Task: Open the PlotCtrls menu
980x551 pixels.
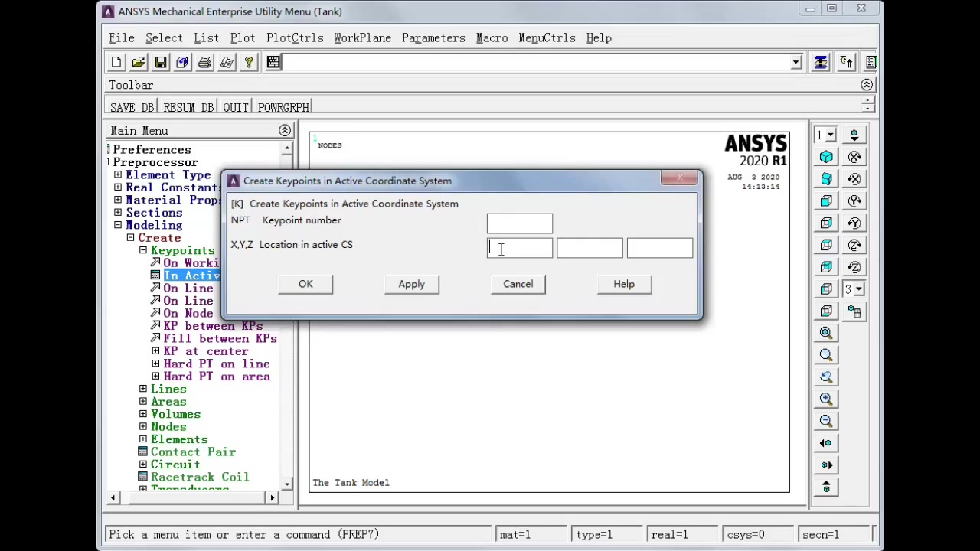Action: click(295, 38)
